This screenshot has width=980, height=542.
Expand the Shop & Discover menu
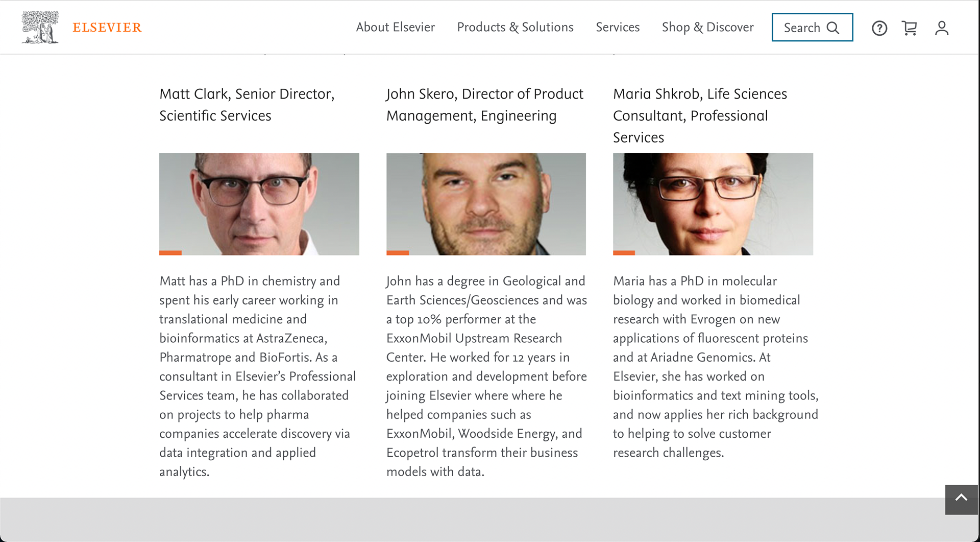pyautogui.click(x=707, y=27)
